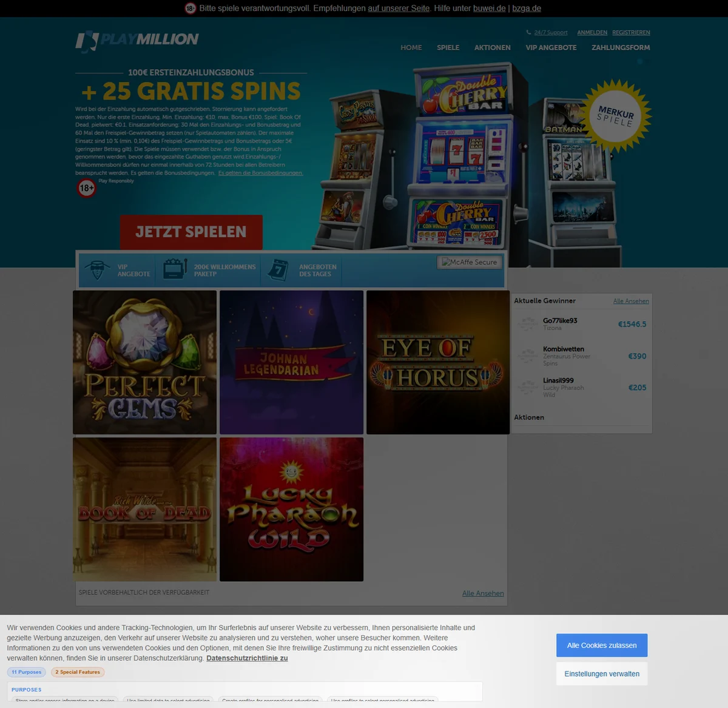The height and width of the screenshot is (708, 728).
Task: Click the 200€ Willkommens Paket icon
Action: click(175, 269)
